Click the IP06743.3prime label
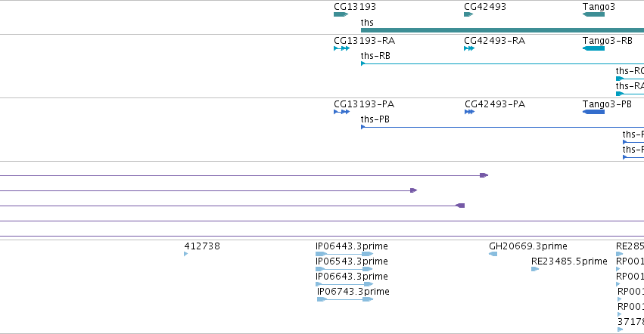The height and width of the screenshot is (334, 644). pos(353,292)
